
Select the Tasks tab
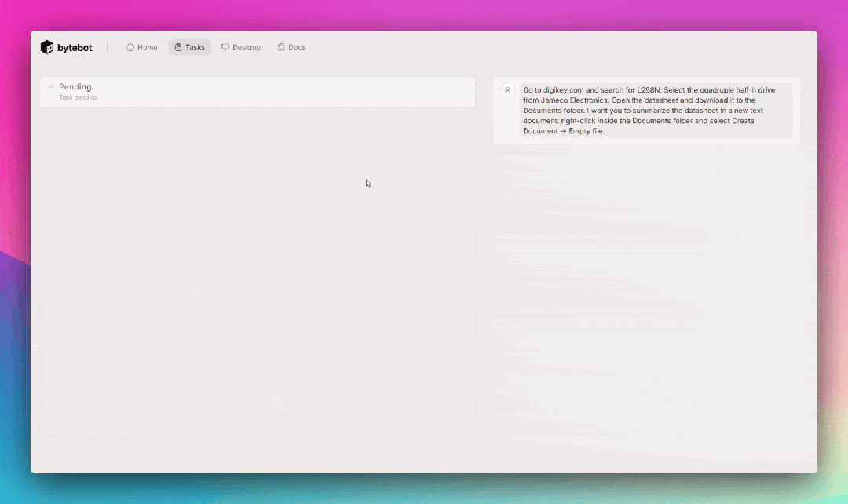(x=190, y=48)
